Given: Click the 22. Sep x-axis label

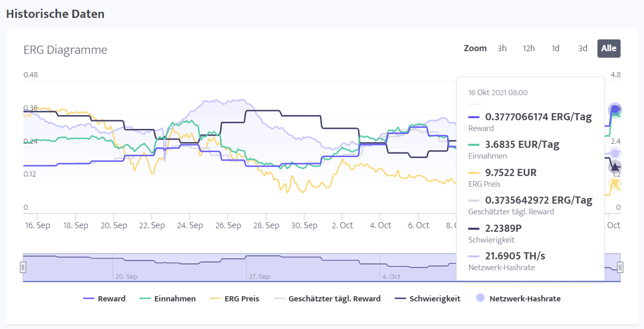Looking at the screenshot, I should (x=152, y=225).
